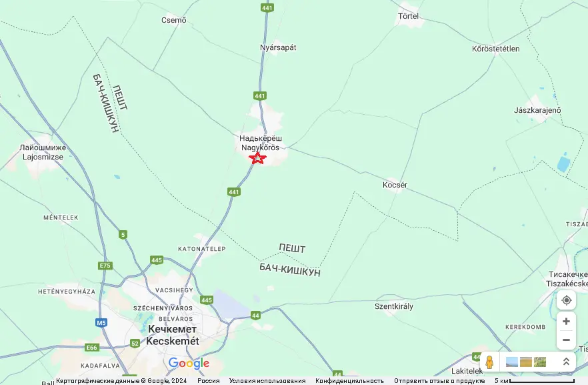Open the Условия использования link
588x385 pixels.
click(267, 381)
